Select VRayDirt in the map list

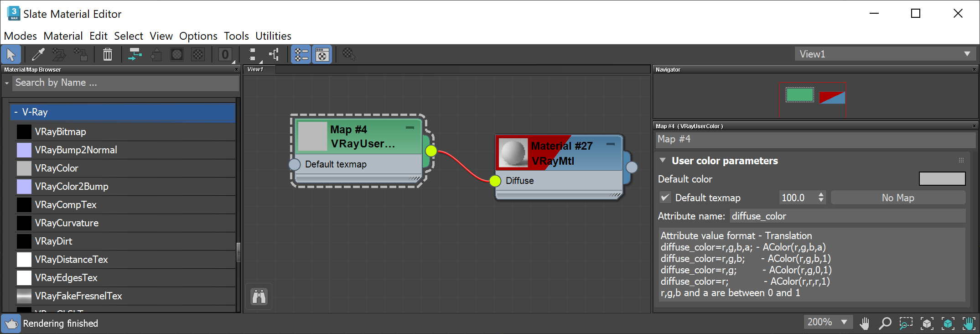tap(125, 241)
